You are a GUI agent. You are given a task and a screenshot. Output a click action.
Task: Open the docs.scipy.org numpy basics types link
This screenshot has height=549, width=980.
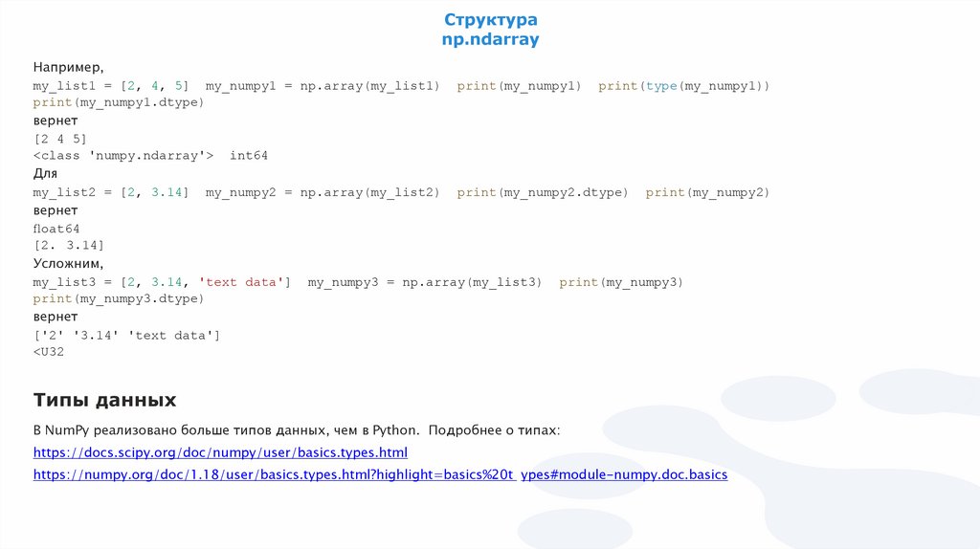point(220,452)
